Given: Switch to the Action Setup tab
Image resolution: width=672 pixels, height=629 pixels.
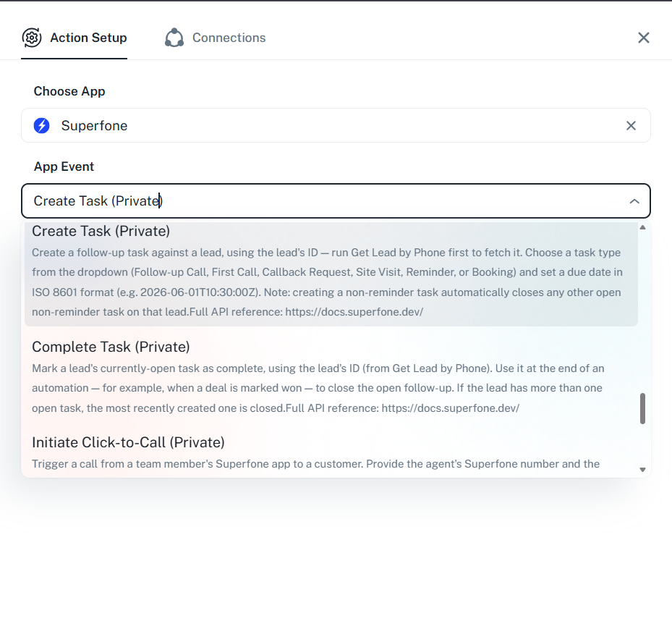Looking at the screenshot, I should click(74, 38).
